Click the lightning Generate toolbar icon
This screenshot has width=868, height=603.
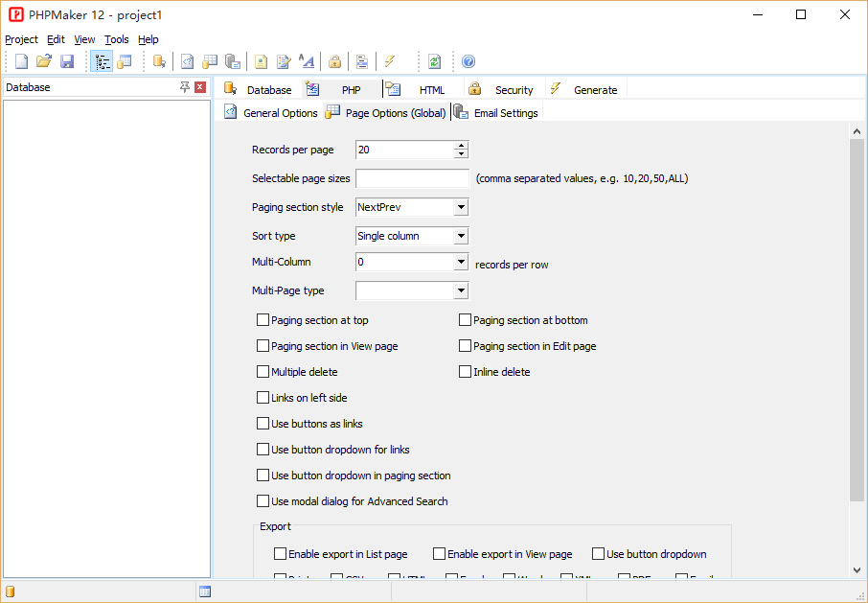(390, 61)
